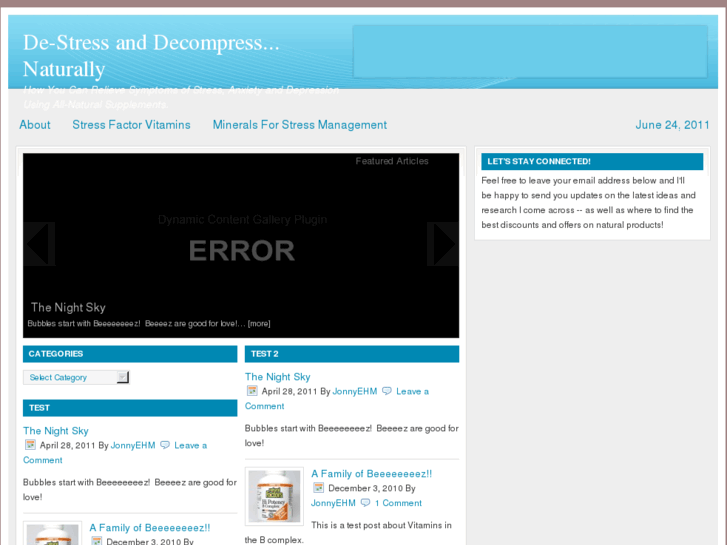Open Stress Factor Vitamins menu item
Image resolution: width=727 pixels, height=545 pixels.
pyautogui.click(x=131, y=125)
